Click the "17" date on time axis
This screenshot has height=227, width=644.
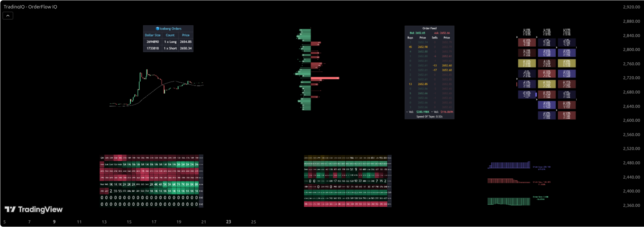pos(154,222)
